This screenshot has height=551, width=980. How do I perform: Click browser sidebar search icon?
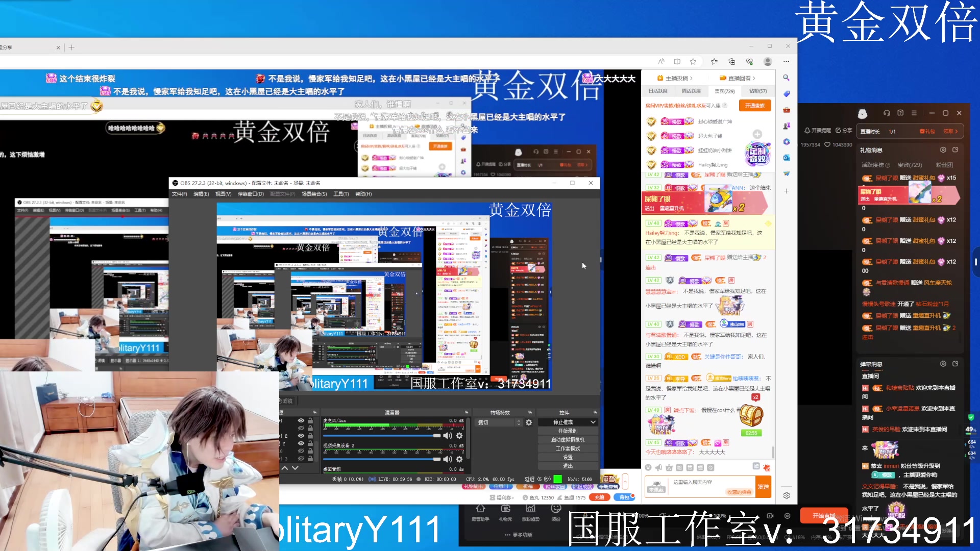[x=786, y=78]
